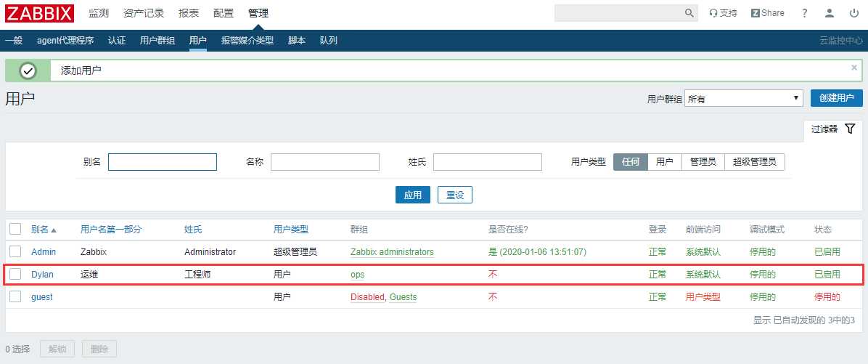Image resolution: width=868 pixels, height=364 pixels.
Task: Open the 用户群组 dropdown showing 所有
Action: [x=744, y=99]
